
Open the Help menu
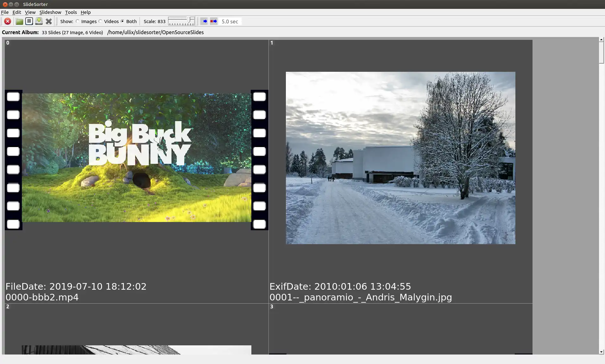pos(85,12)
